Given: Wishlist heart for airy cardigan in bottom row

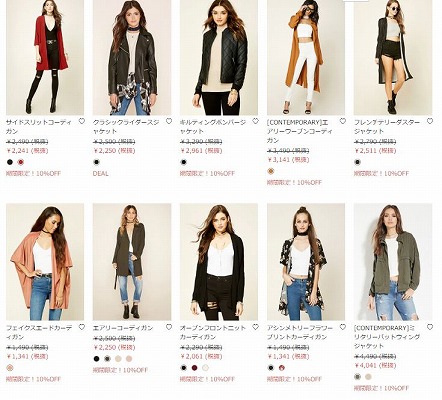Looking at the screenshot, I should coord(169,327).
